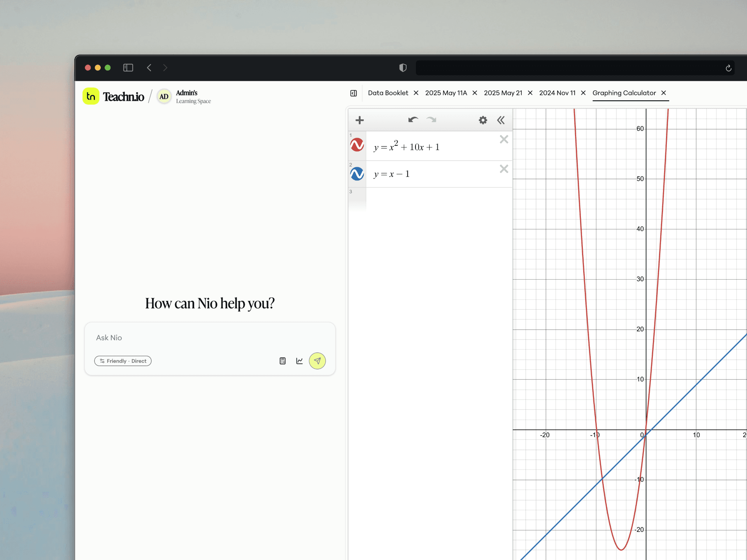Open the calculator tool in Ask Nio
747x560 pixels.
[282, 361]
